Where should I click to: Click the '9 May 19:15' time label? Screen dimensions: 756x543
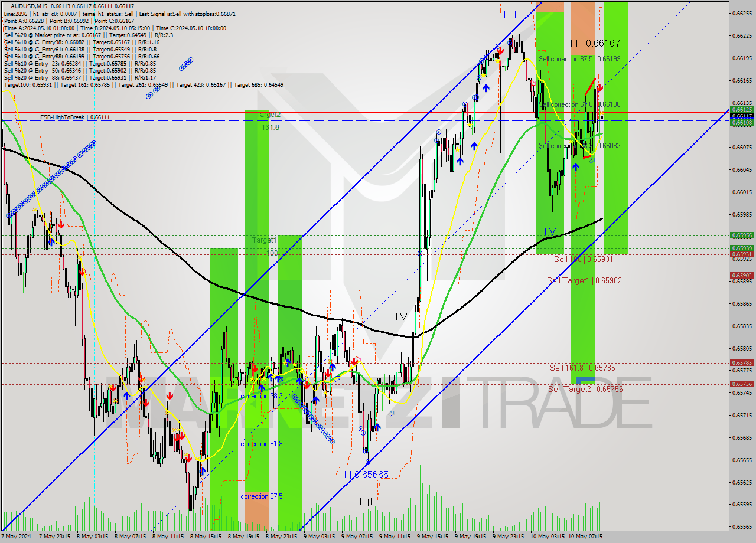pyautogui.click(x=470, y=537)
